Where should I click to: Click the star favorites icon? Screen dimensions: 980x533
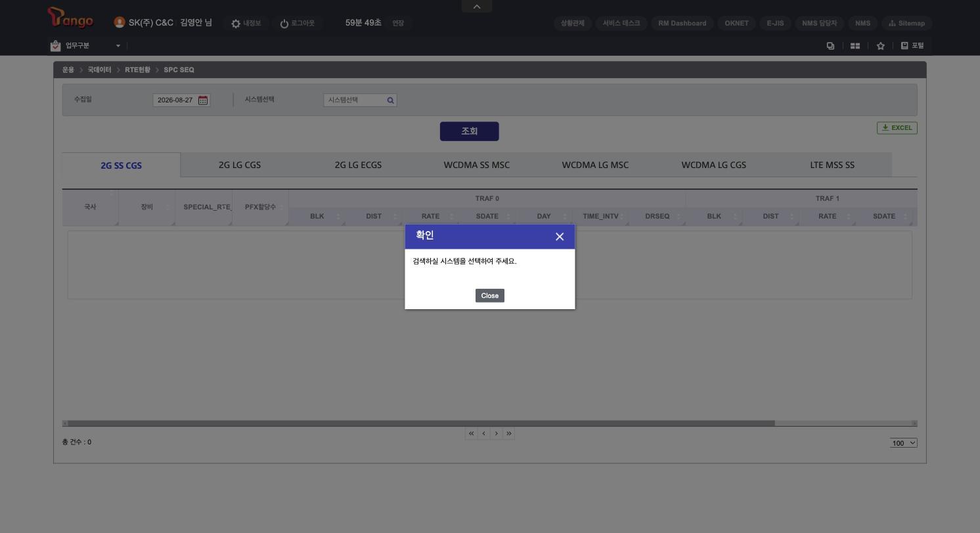tap(881, 46)
